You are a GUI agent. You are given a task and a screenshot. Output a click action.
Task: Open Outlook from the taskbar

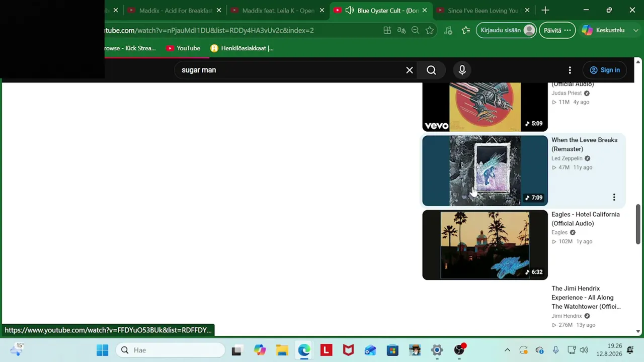[370, 350]
